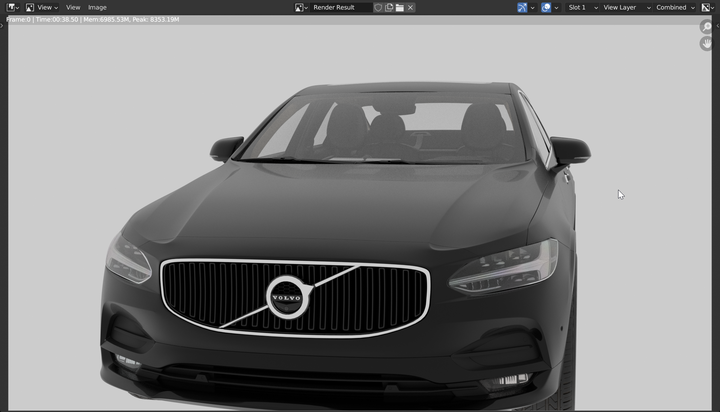Click the render stats text 'Frame:0 | Time:00:38.50'
This screenshot has width=720, height=412.
tap(43, 19)
